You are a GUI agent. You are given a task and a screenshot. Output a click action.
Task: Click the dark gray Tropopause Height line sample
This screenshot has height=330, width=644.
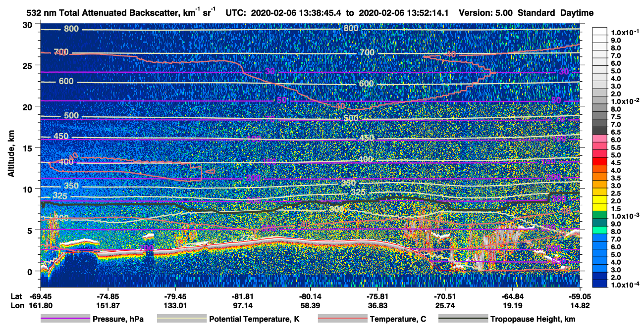point(463,319)
